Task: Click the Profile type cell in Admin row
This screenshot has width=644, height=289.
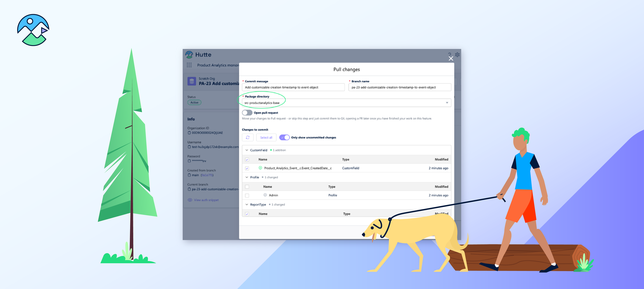Action: coord(333,195)
